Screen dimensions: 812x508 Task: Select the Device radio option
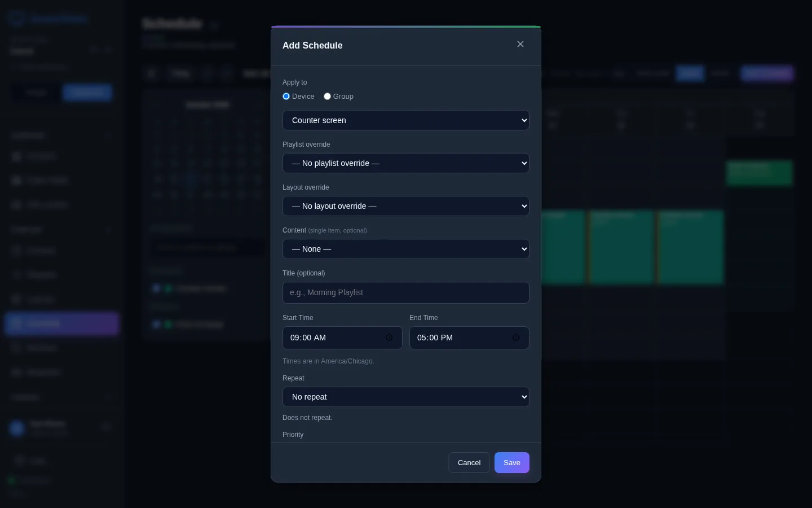click(286, 97)
